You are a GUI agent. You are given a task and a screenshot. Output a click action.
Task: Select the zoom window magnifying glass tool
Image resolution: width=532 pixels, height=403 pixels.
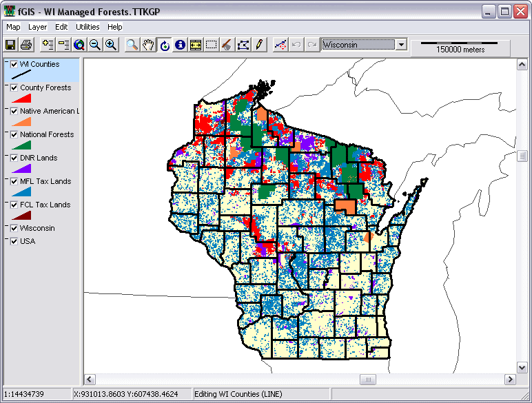point(132,45)
